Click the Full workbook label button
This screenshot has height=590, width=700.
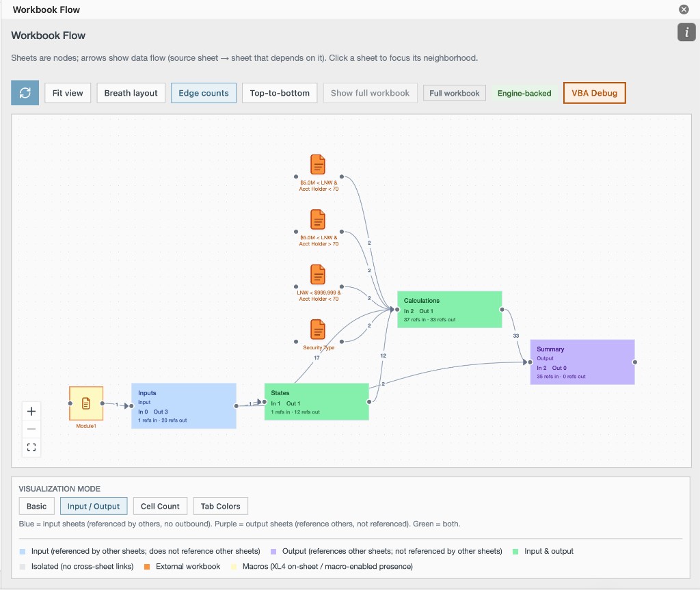pyautogui.click(x=455, y=94)
